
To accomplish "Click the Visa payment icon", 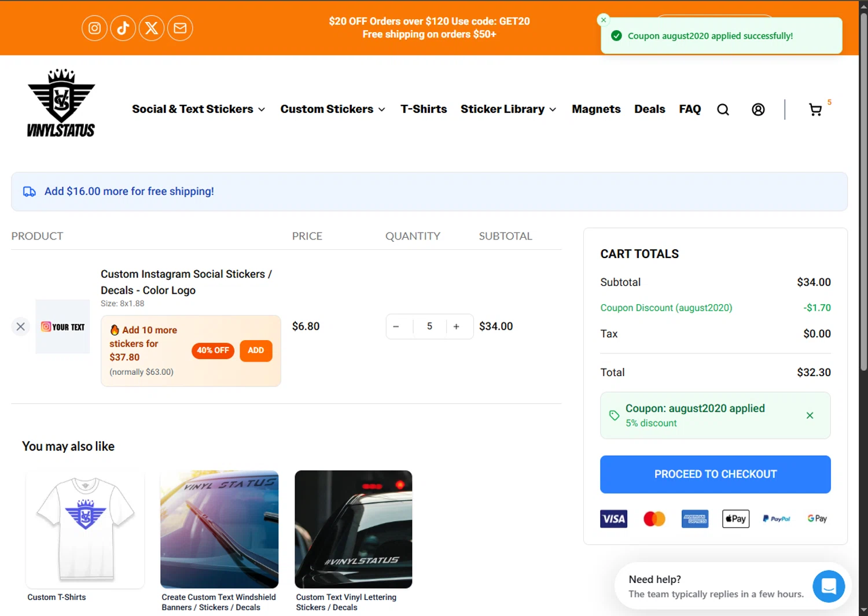I will click(613, 519).
